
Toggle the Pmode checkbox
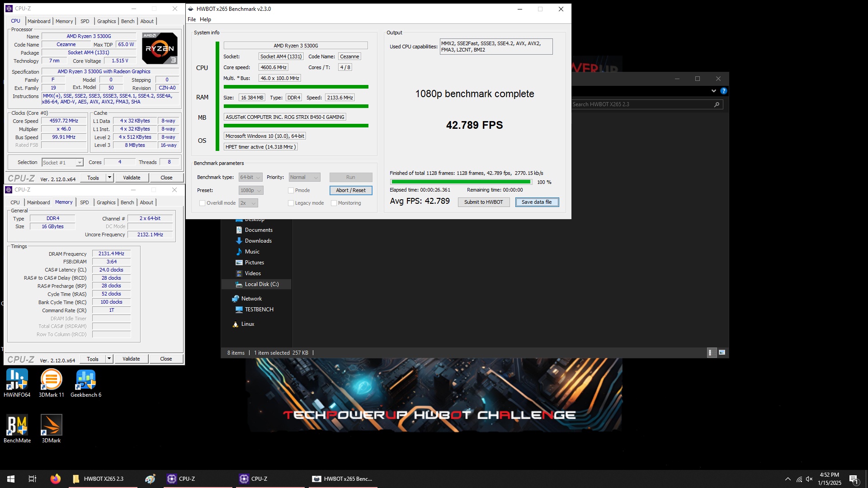point(291,191)
